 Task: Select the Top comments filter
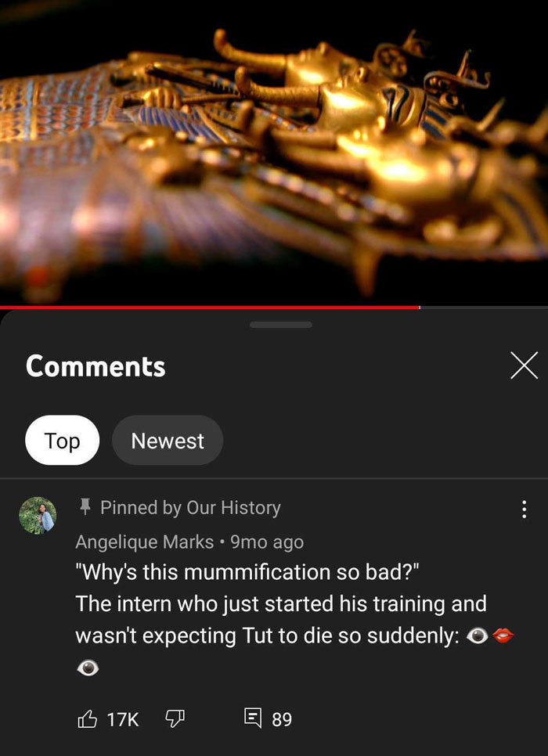[62, 440]
